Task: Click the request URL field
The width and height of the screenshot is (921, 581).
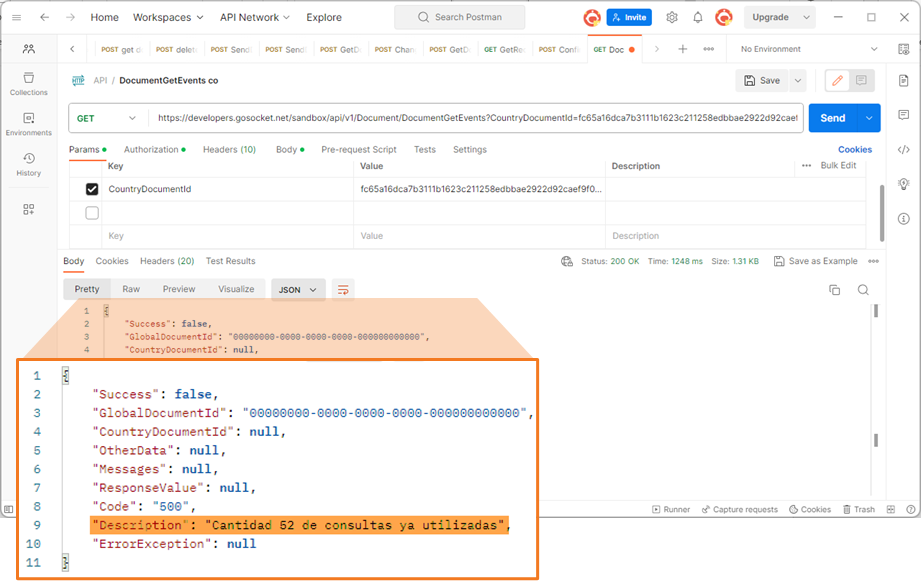Action: (x=476, y=118)
